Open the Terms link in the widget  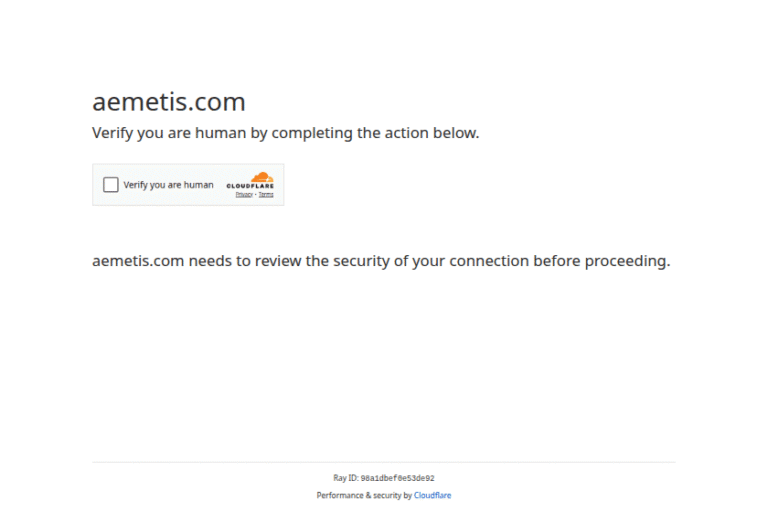click(266, 194)
